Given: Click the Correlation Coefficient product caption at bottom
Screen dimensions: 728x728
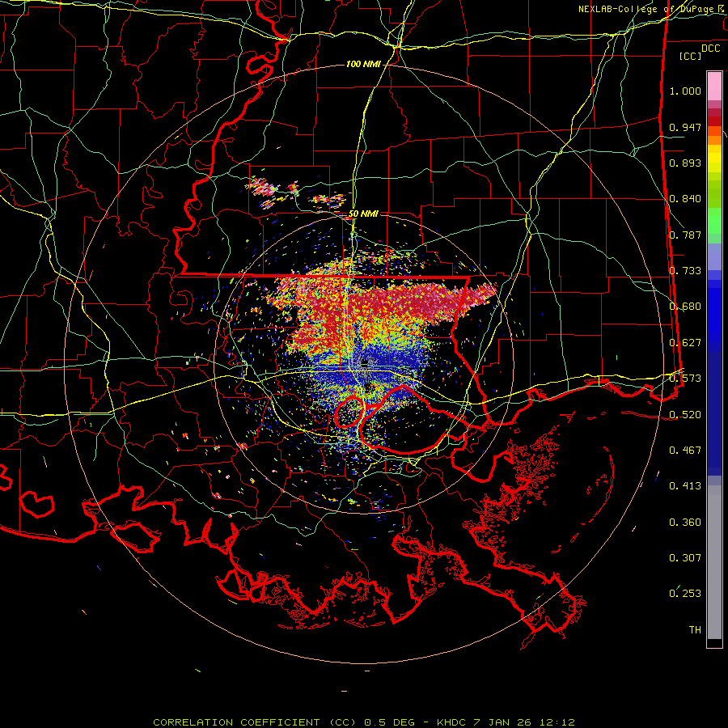Looking at the screenshot, I should coord(364,722).
